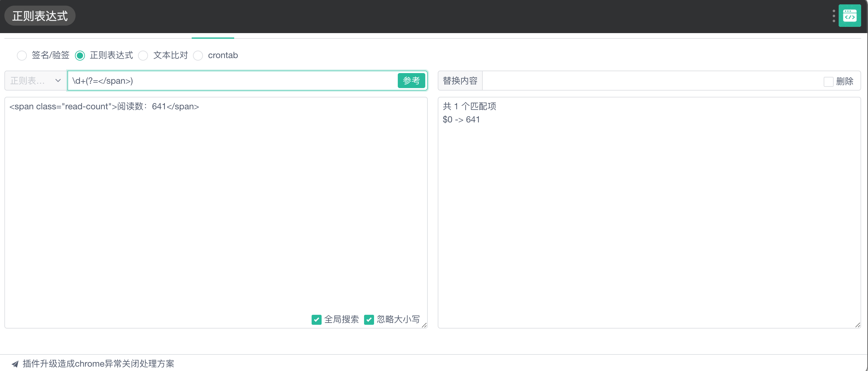Image resolution: width=868 pixels, height=371 pixels.
Task: Open the three-dot vertical menu
Action: click(834, 16)
